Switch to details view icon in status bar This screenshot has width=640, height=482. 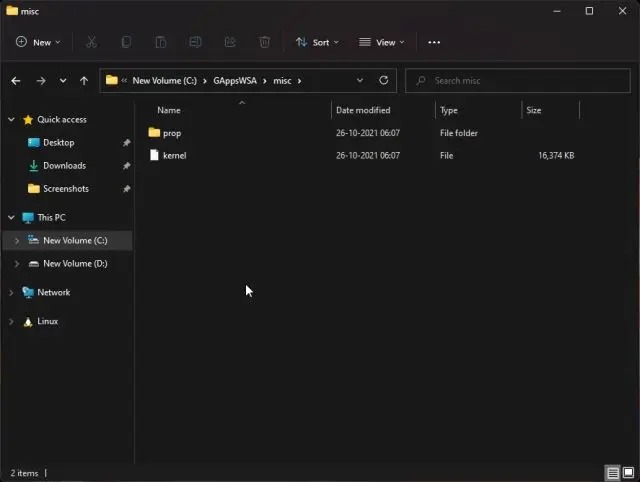[x=612, y=472]
